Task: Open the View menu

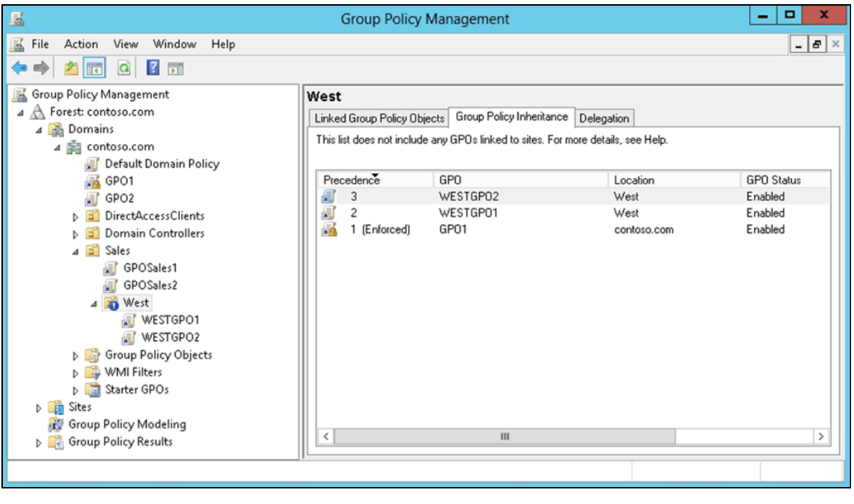Action: pyautogui.click(x=126, y=44)
